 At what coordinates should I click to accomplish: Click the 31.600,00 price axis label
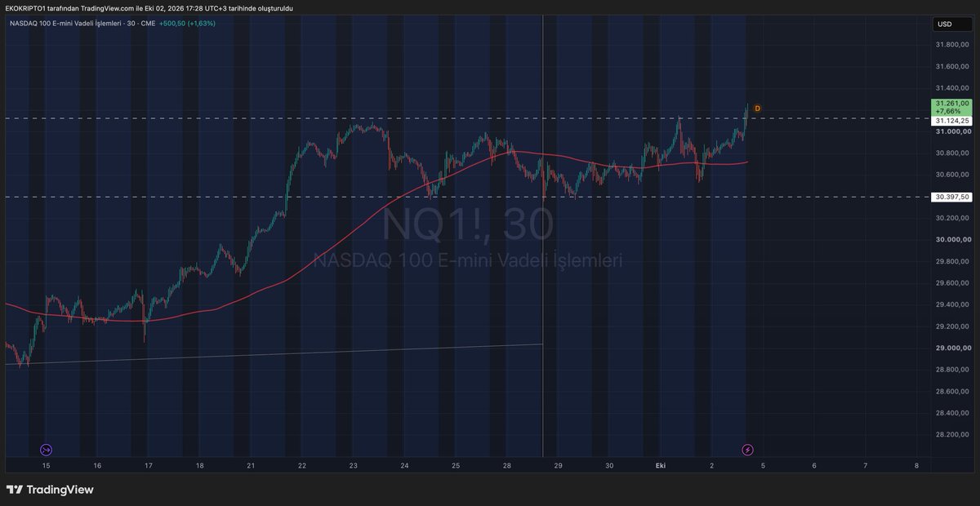[953, 66]
